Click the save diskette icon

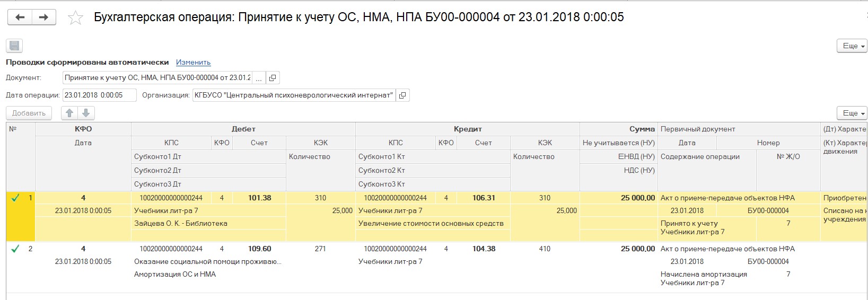coord(14,46)
